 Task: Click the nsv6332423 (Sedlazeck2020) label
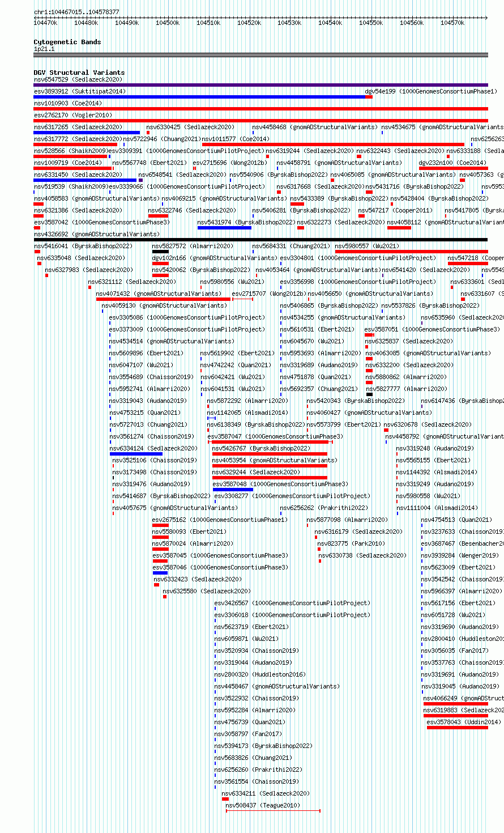click(x=198, y=580)
